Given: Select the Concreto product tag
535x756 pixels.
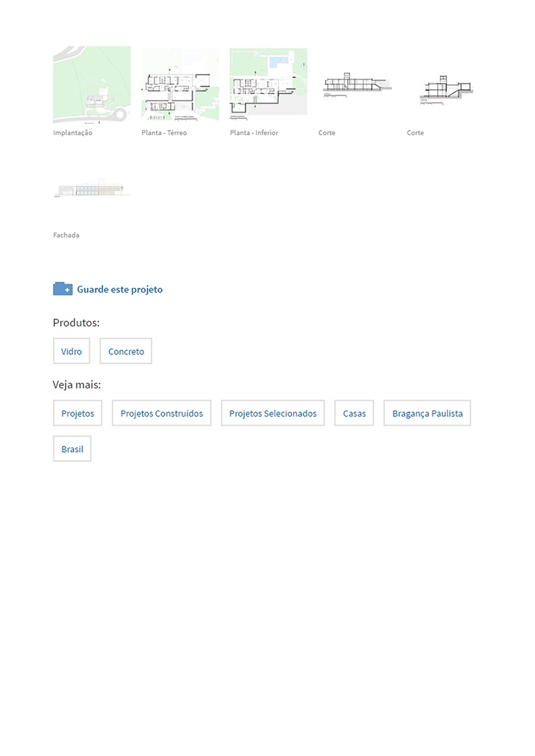Looking at the screenshot, I should pyautogui.click(x=126, y=351).
